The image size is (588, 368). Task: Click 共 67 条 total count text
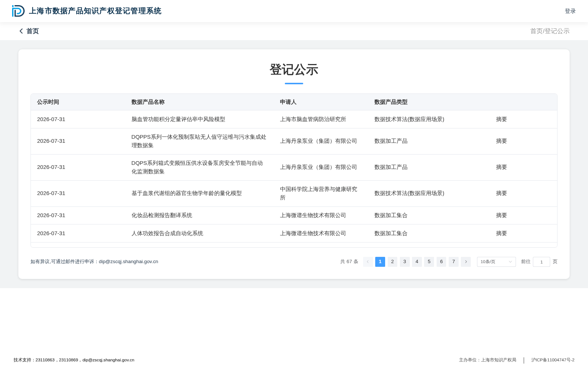pyautogui.click(x=349, y=262)
